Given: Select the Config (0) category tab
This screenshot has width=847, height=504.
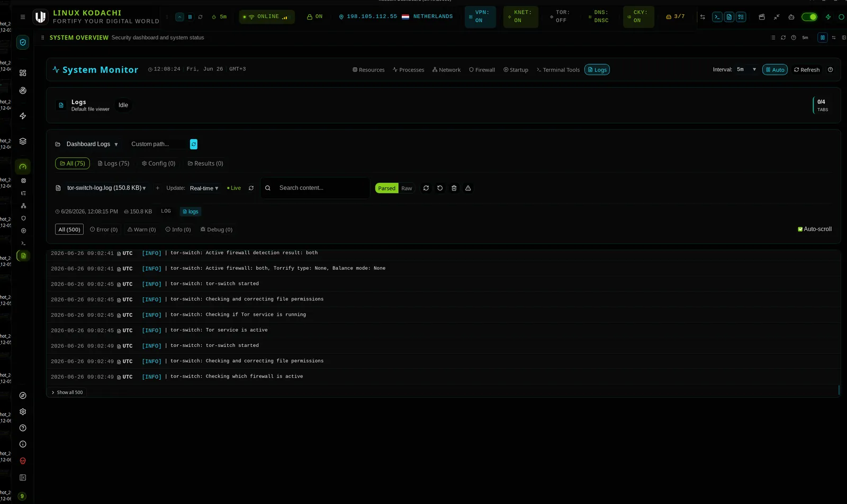Looking at the screenshot, I should click(x=158, y=164).
